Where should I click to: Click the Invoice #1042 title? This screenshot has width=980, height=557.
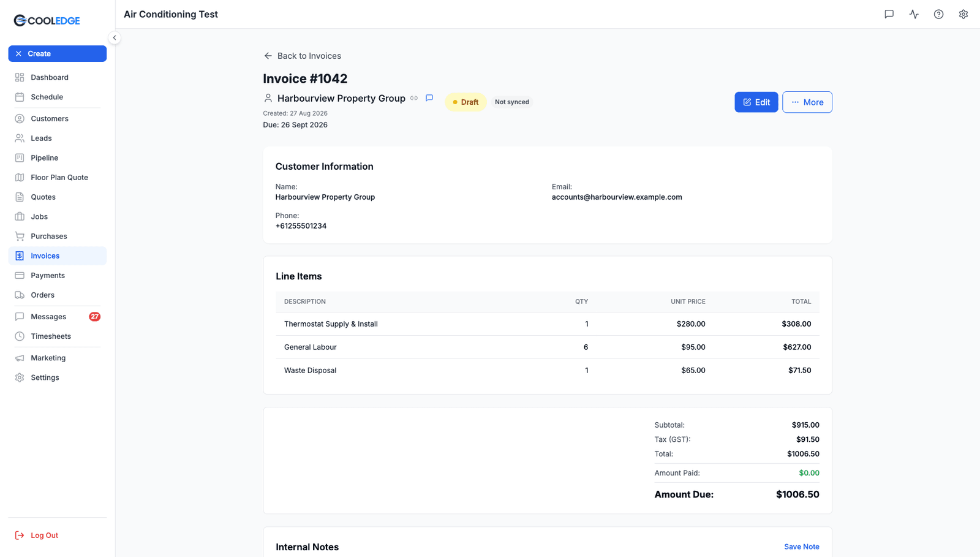(x=305, y=79)
